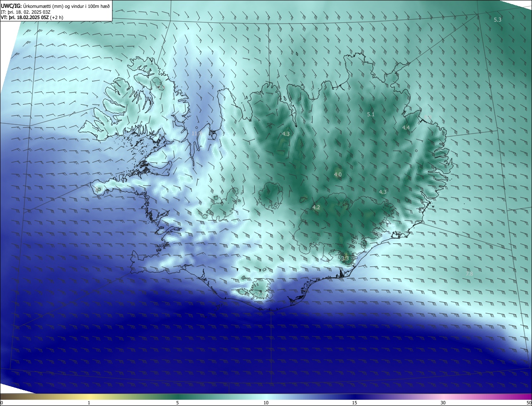Click the 4.0 value label on the map
The height and width of the screenshot is (406, 532).
(338, 175)
